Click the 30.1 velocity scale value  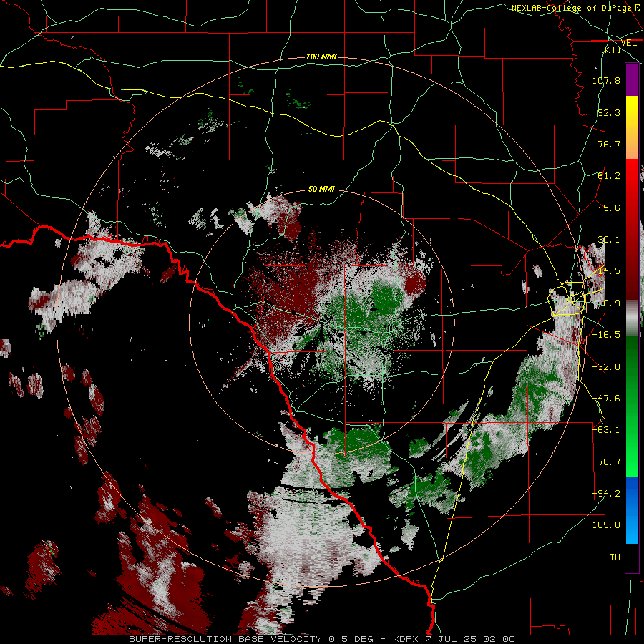[x=609, y=240]
